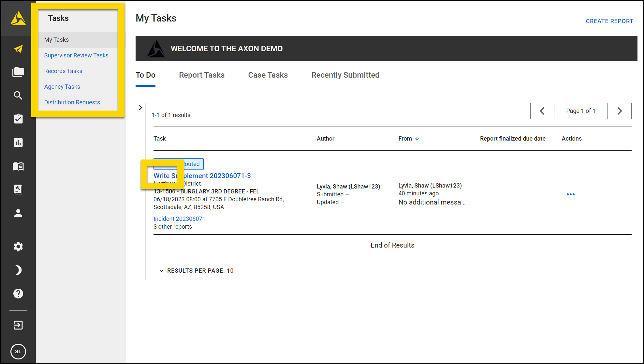Click the sign out arrow icon
Viewport: 644px width, 364px height.
(18, 325)
